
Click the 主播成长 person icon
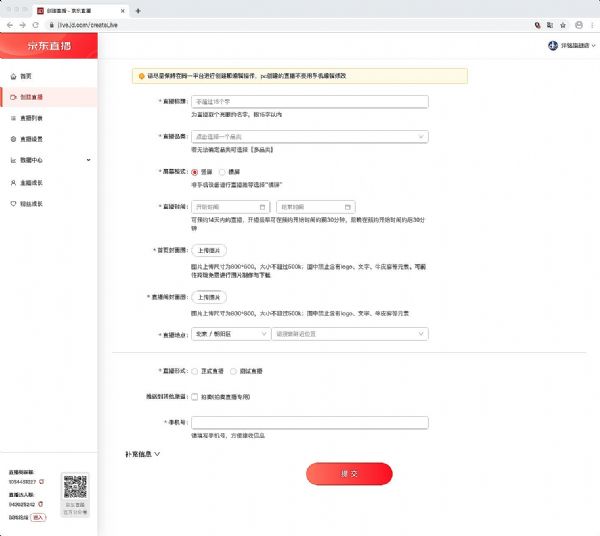12,182
